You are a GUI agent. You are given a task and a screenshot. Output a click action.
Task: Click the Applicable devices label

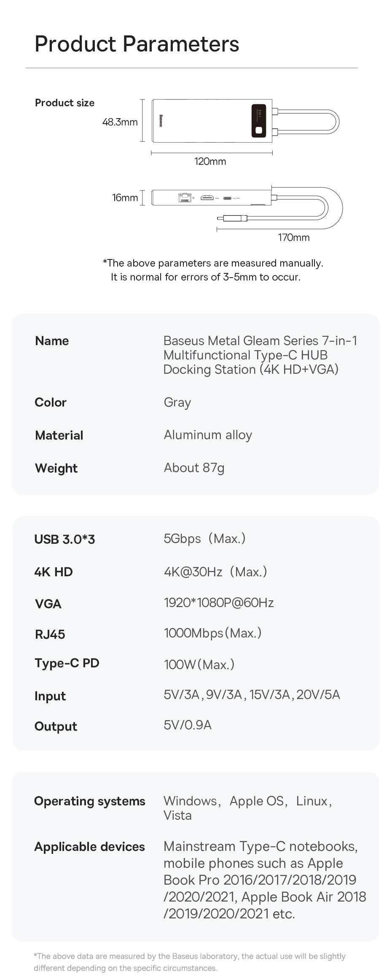click(89, 847)
